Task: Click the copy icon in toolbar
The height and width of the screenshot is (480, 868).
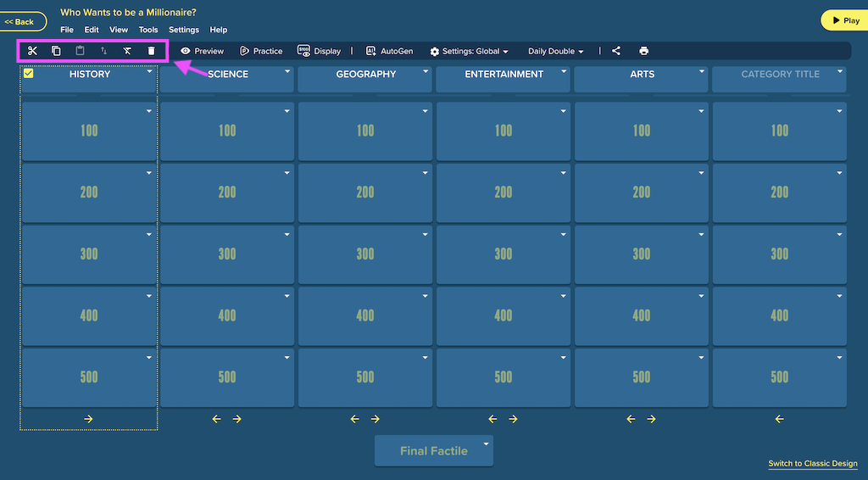Action: 56,51
